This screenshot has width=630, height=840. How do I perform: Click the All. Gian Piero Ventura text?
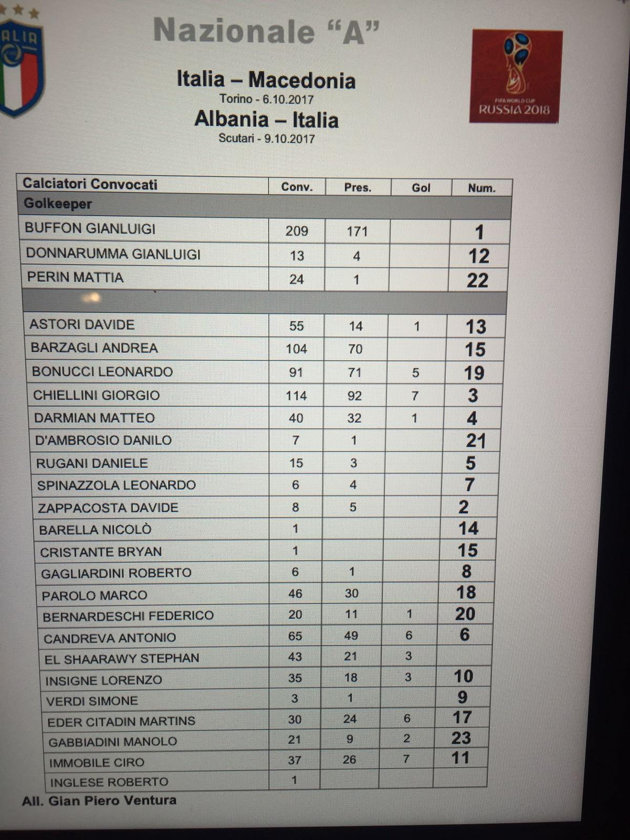coord(99,801)
